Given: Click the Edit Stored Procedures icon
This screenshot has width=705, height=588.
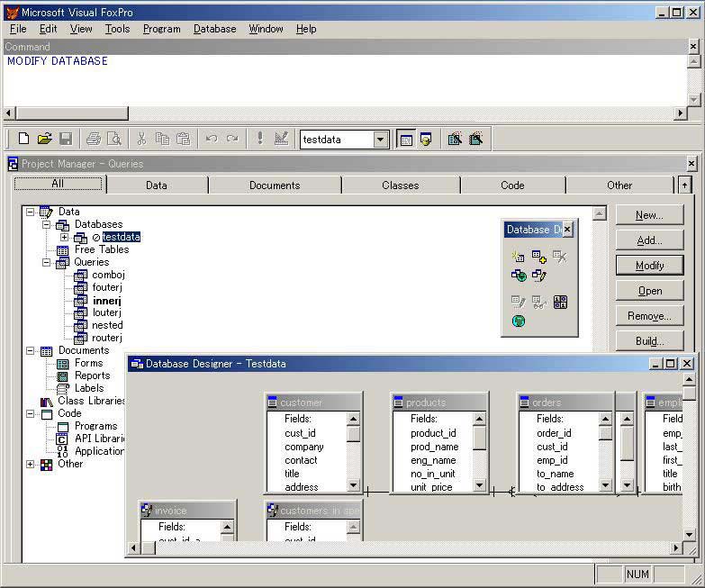Looking at the screenshot, I should (560, 302).
